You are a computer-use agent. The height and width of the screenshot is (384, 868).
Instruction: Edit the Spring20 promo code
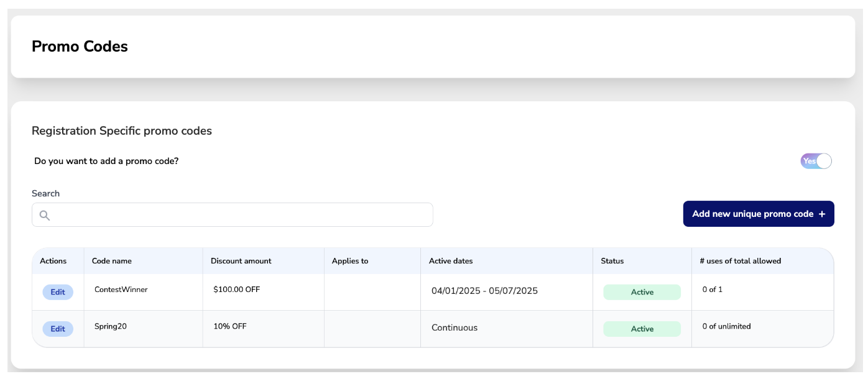[57, 329]
